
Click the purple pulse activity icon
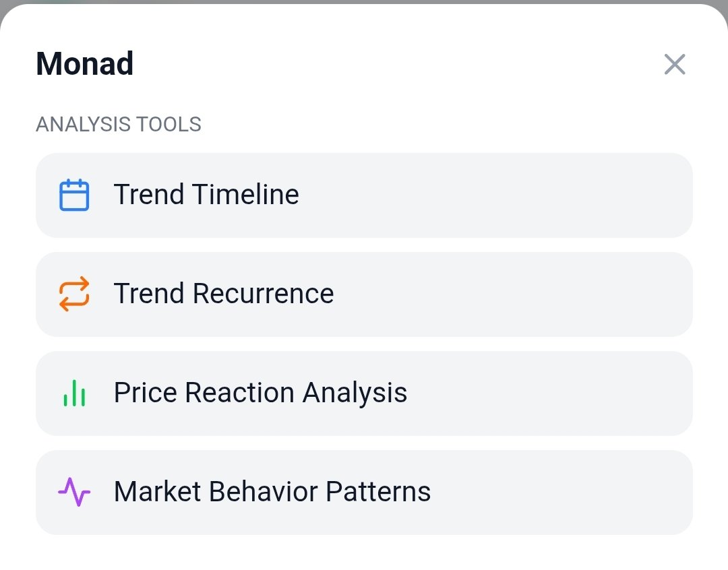point(74,492)
